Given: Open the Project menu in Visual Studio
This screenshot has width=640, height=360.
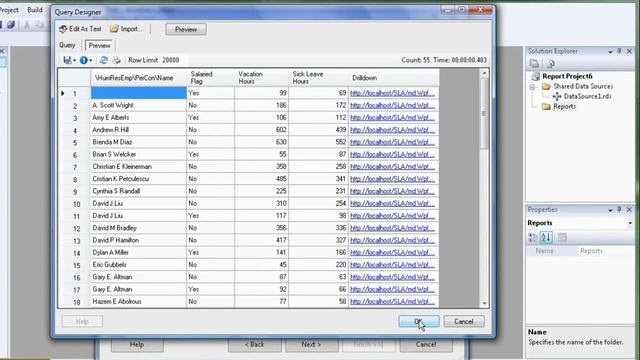Looking at the screenshot, I should (x=9, y=9).
